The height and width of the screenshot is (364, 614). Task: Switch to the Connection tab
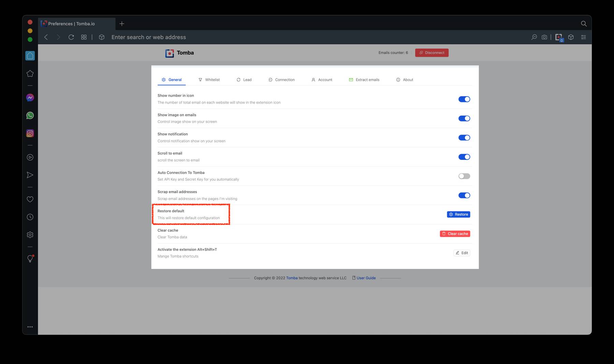point(281,80)
